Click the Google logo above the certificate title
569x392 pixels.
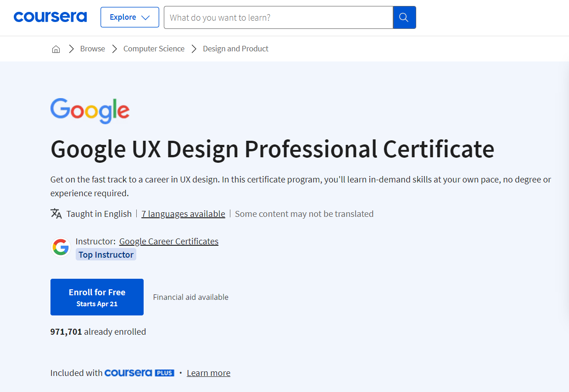(89, 110)
